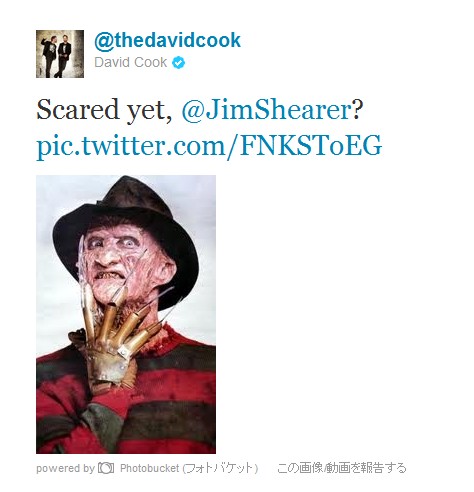Image resolution: width=474 pixels, height=492 pixels.
Task: Open the attached Freddy Krueger photo
Action: 126,314
